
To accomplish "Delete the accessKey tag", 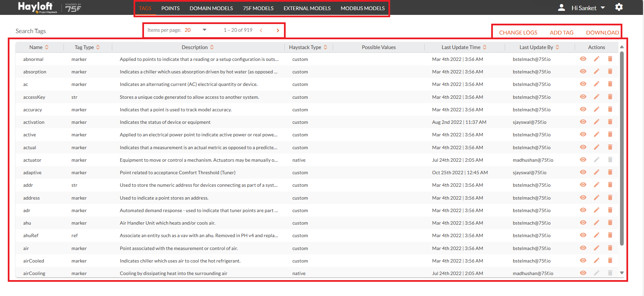I will (610, 97).
